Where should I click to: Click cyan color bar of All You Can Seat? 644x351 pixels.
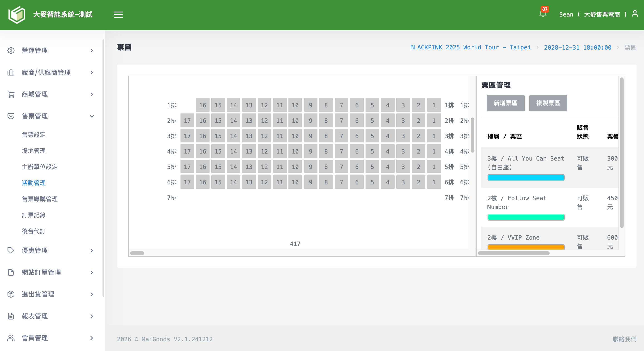(526, 178)
